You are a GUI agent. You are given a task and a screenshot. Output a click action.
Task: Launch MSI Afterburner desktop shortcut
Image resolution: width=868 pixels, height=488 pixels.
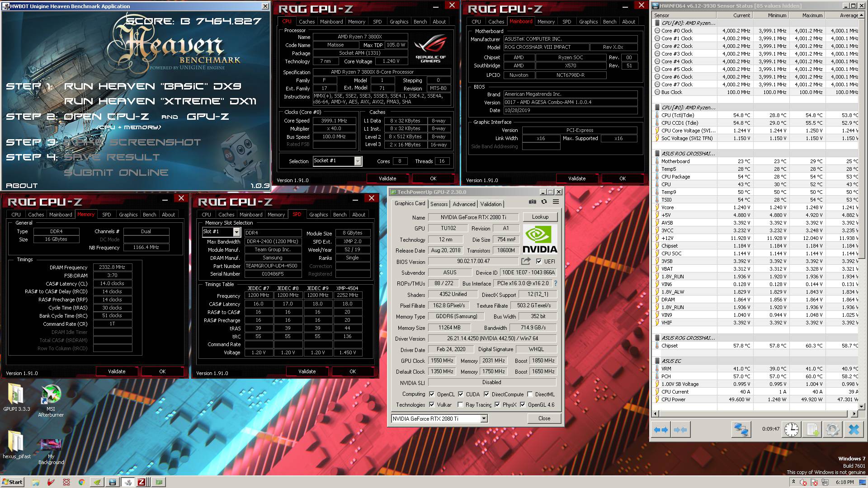(x=51, y=401)
